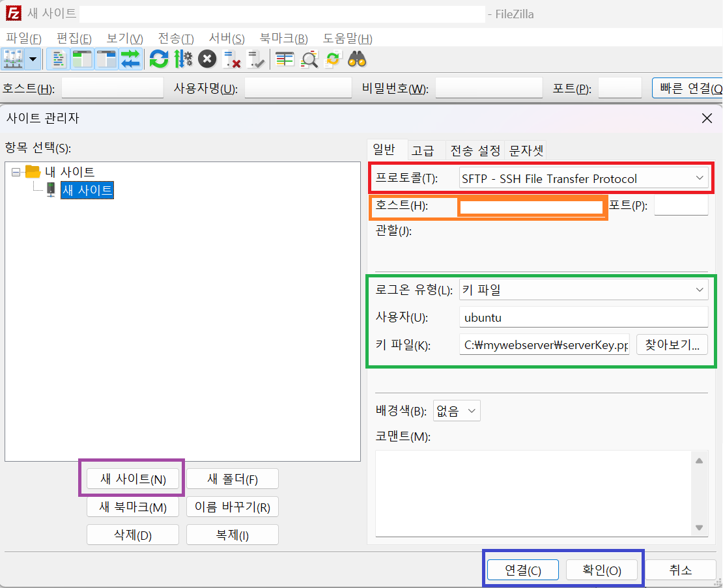Click the 빠른 연결 button
The height and width of the screenshot is (588, 723).
(x=687, y=88)
